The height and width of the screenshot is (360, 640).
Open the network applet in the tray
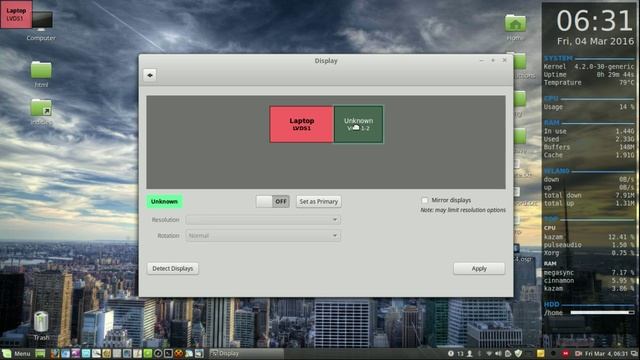pyautogui.click(x=489, y=353)
